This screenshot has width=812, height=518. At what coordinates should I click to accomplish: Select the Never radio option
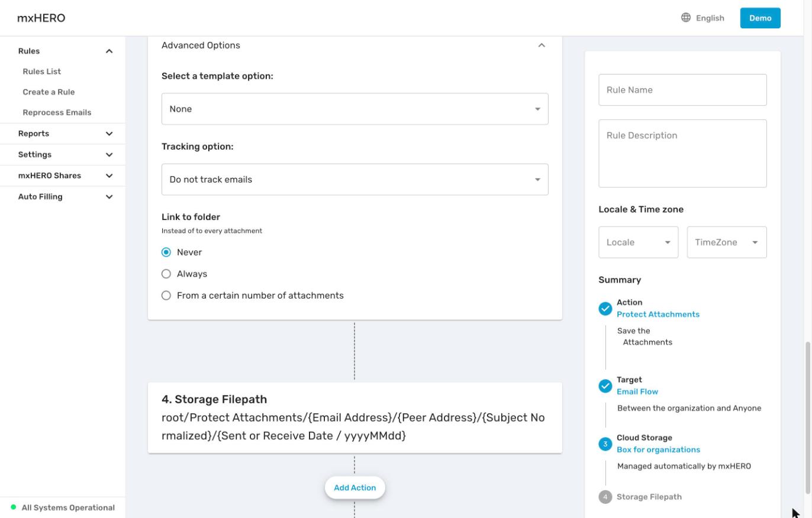(166, 252)
